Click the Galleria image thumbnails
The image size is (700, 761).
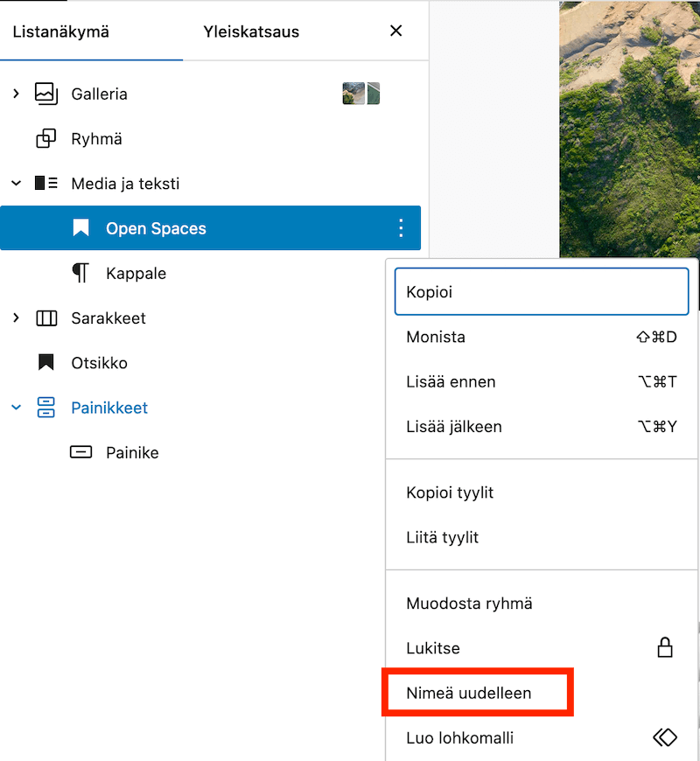[x=361, y=94]
